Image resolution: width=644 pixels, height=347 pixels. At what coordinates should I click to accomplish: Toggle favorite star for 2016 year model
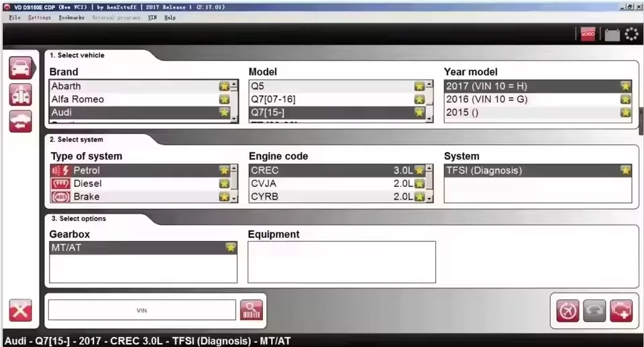pyautogui.click(x=625, y=99)
